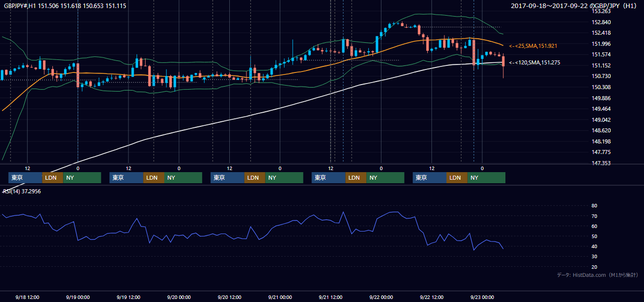Click the 149.042 price axis label

point(602,120)
